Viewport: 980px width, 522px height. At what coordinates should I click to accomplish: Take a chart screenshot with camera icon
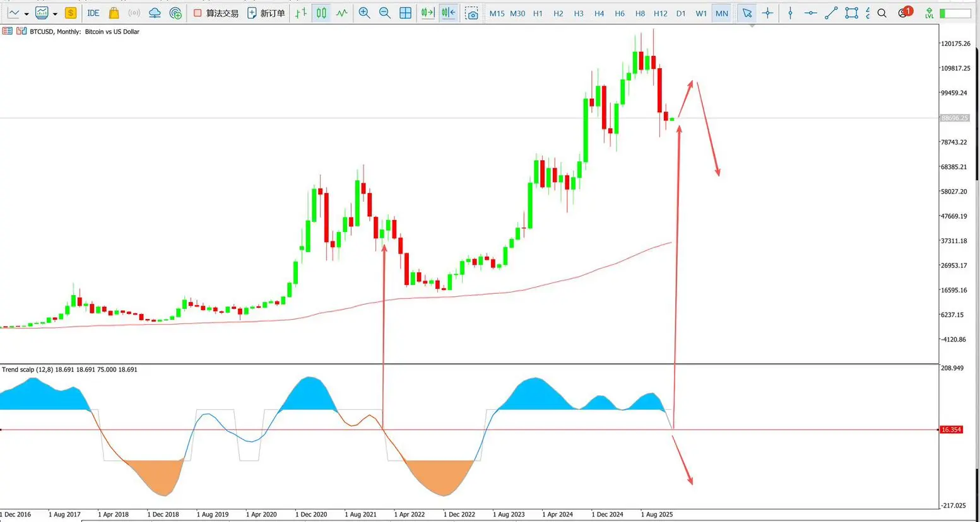click(x=471, y=13)
